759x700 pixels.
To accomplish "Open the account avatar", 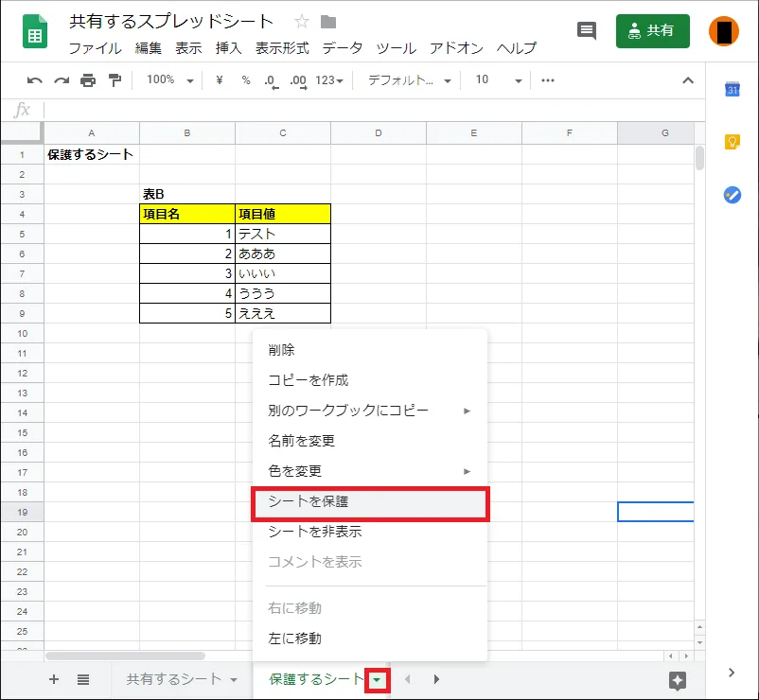I will [x=724, y=31].
